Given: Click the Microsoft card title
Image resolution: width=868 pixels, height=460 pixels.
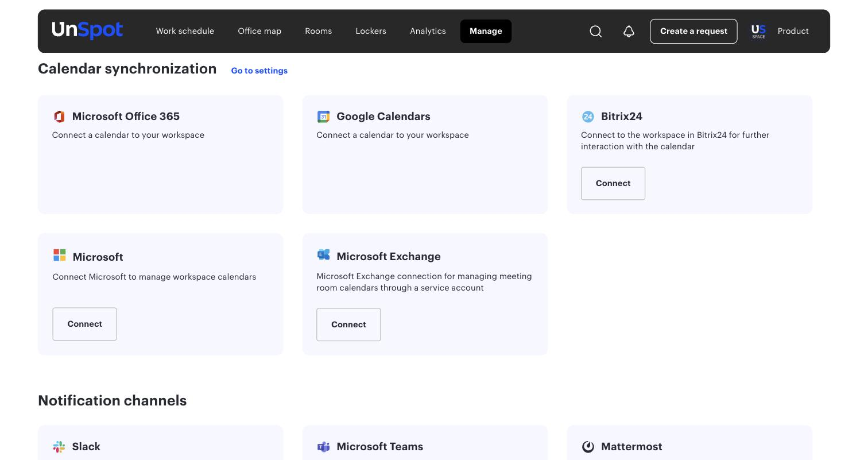Looking at the screenshot, I should [98, 257].
